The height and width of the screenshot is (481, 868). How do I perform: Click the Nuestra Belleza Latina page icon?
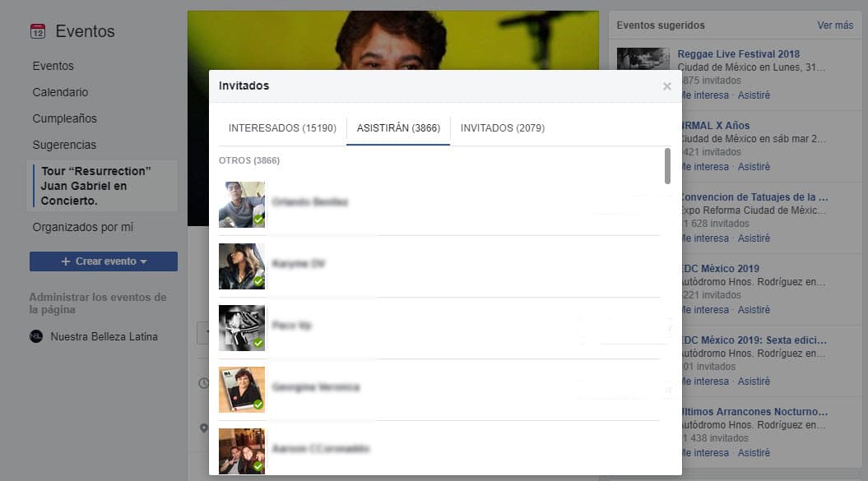[x=36, y=336]
